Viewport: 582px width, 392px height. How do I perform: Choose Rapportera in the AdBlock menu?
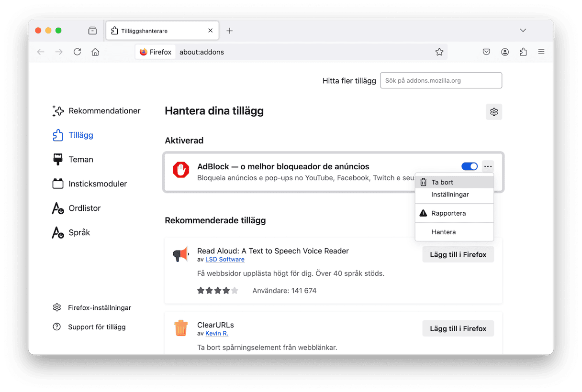point(454,213)
